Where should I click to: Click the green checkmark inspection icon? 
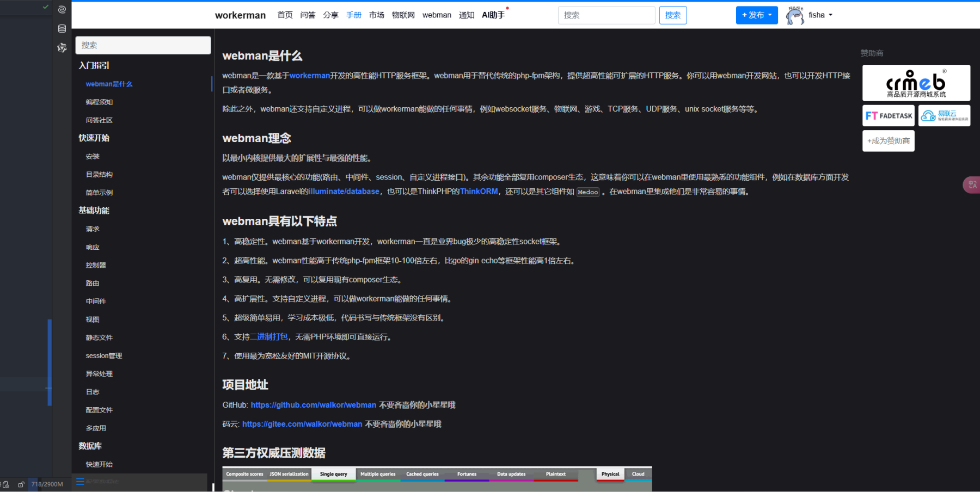pyautogui.click(x=46, y=7)
